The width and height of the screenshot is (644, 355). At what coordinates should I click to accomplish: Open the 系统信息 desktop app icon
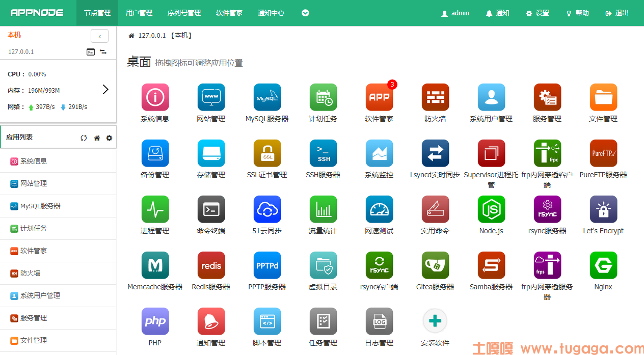pos(155,97)
